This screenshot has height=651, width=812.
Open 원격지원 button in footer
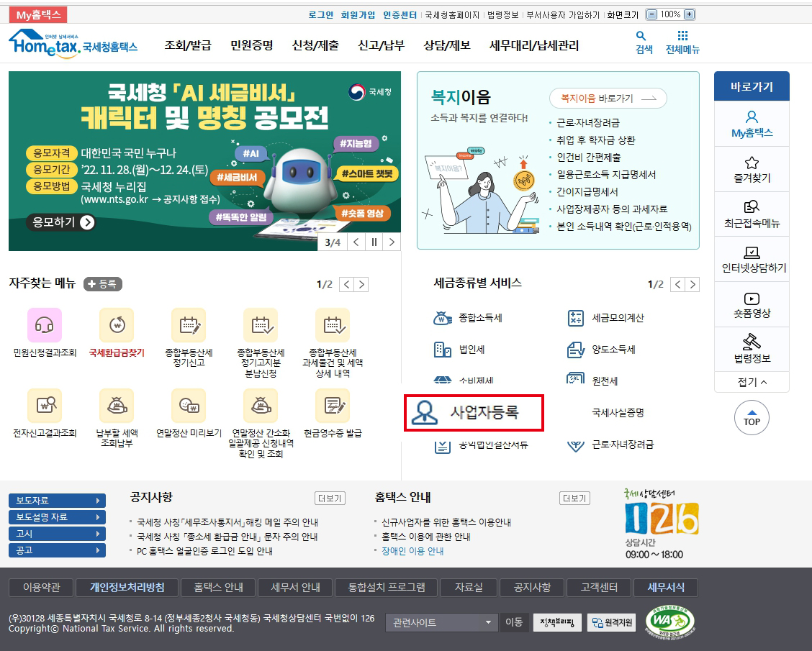tap(612, 622)
